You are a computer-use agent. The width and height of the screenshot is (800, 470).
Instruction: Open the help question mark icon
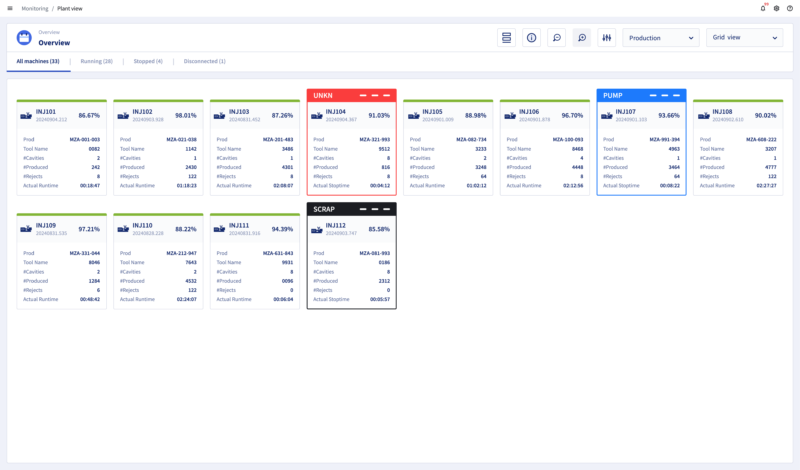point(790,8)
